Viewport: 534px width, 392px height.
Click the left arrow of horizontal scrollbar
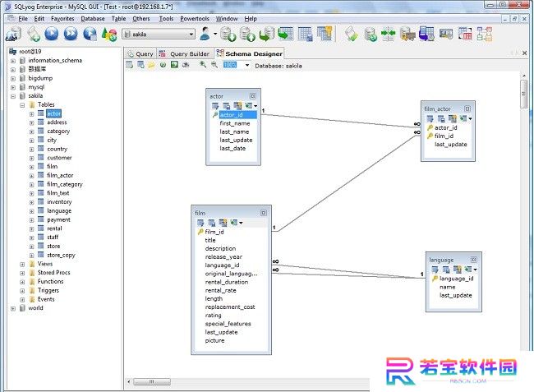pyautogui.click(x=129, y=382)
